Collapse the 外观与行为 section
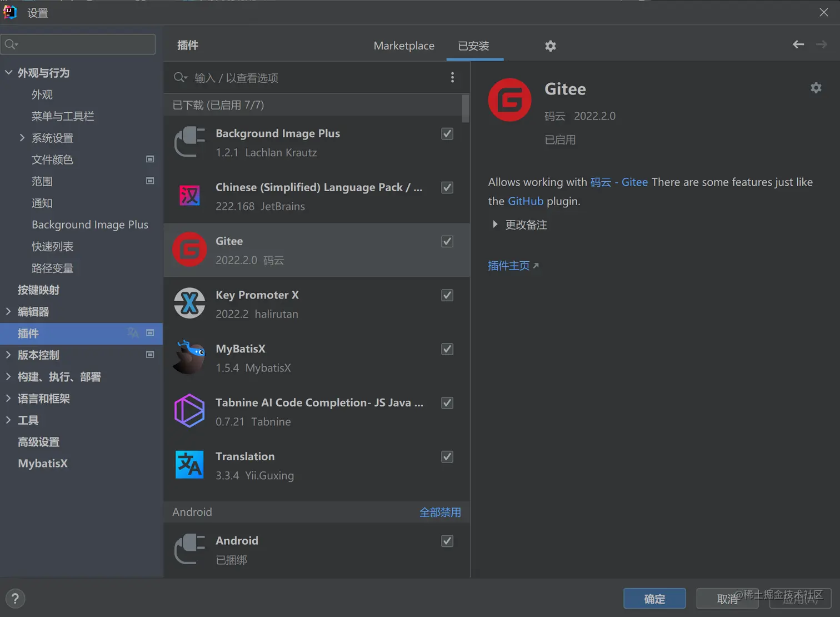Image resolution: width=840 pixels, height=617 pixels. (8, 72)
